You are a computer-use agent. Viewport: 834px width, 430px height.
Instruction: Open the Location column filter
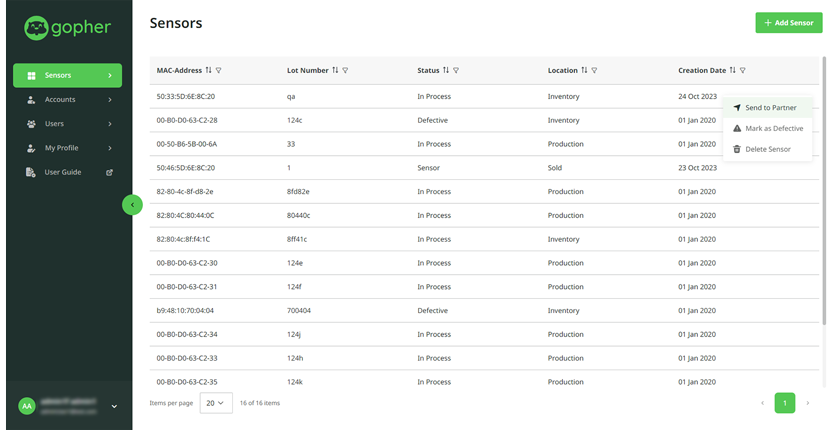click(595, 70)
